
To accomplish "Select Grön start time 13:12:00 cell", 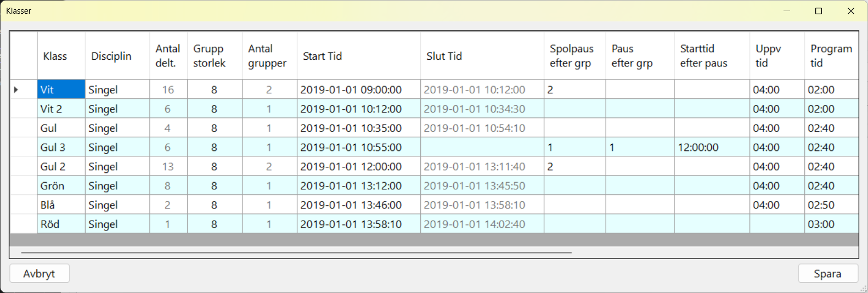I will (358, 185).
